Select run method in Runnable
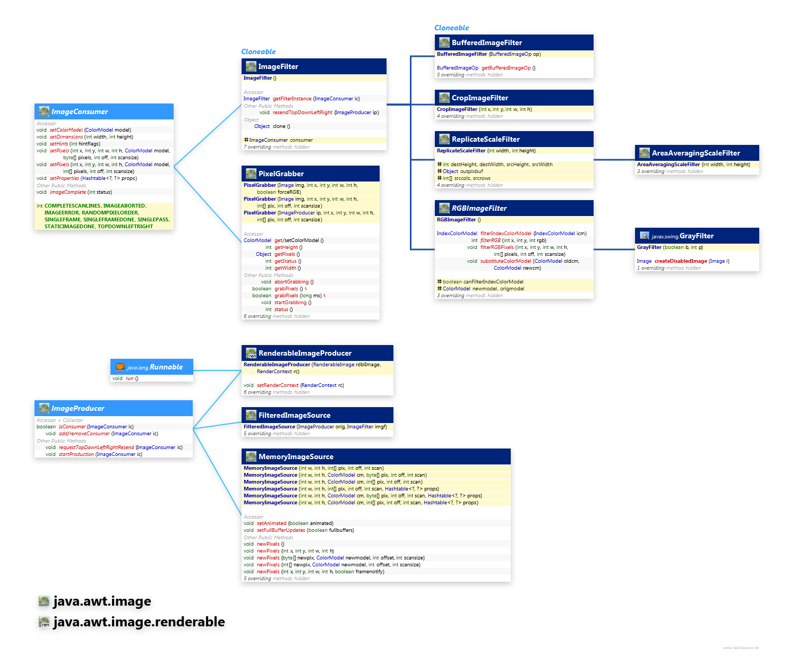789x672 pixels. point(130,378)
